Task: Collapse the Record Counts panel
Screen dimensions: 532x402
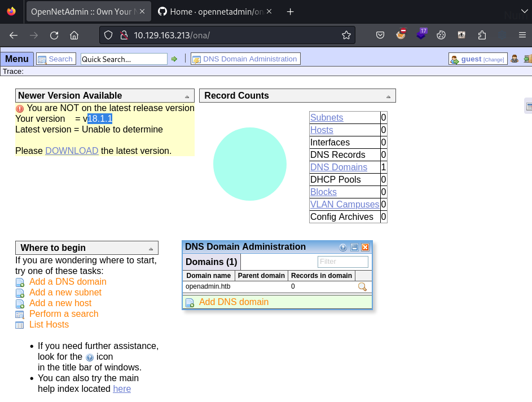Action: [388, 96]
